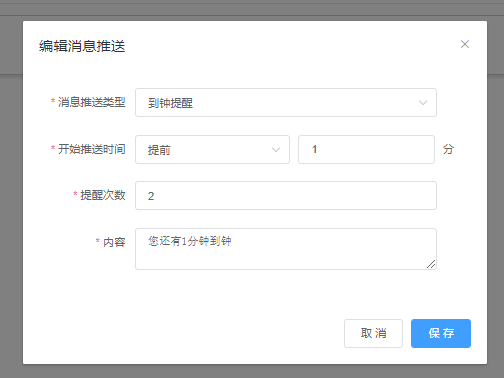Screen dimensions: 504x378
Task: Expand the 消息推送类型 dropdown arrow
Action: click(423, 103)
